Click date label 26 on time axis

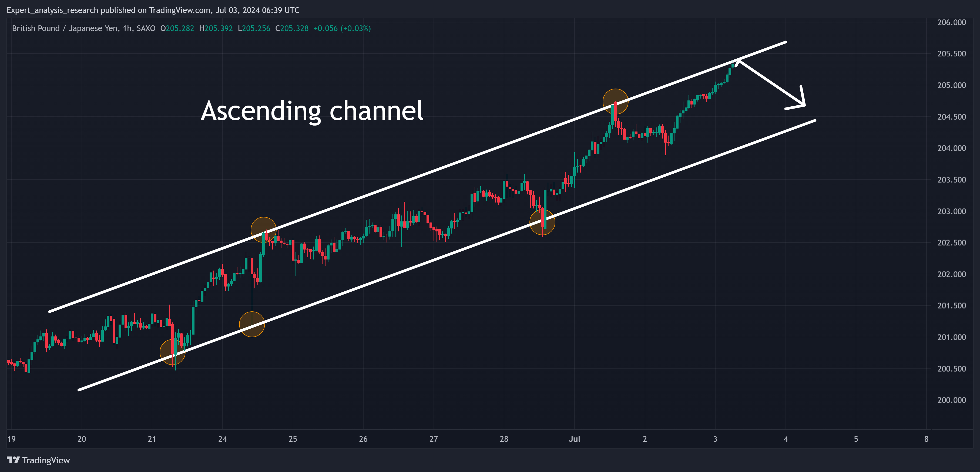[363, 439]
